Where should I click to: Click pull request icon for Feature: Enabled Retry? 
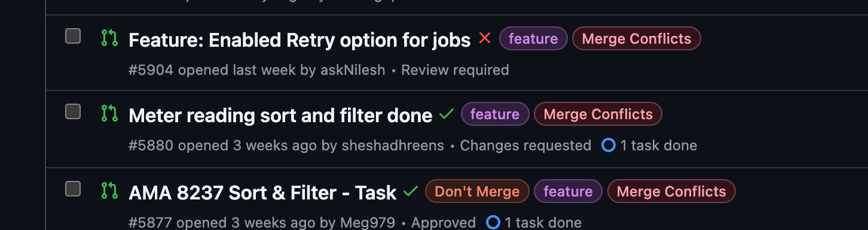point(109,38)
